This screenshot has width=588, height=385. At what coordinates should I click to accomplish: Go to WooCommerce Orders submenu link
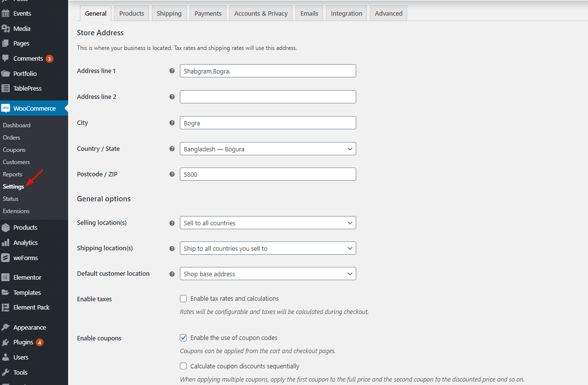pos(11,138)
